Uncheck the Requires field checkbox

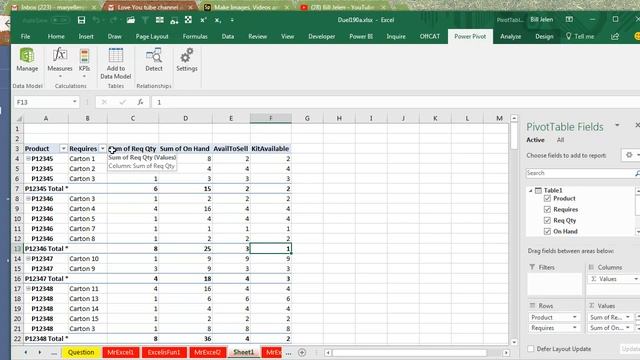click(547, 209)
